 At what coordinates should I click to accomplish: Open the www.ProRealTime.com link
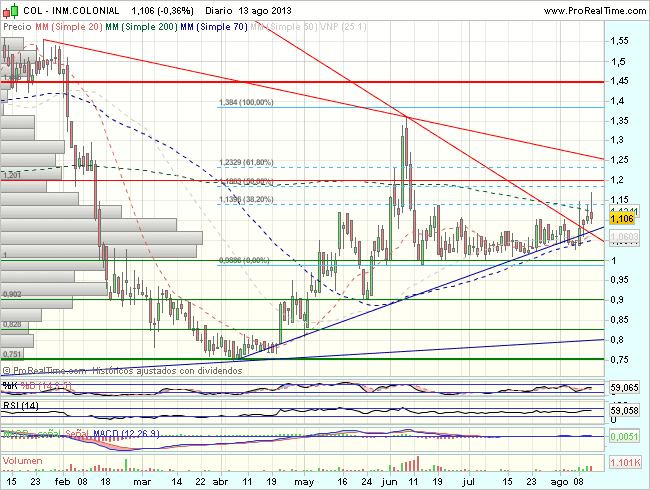(x=584, y=10)
